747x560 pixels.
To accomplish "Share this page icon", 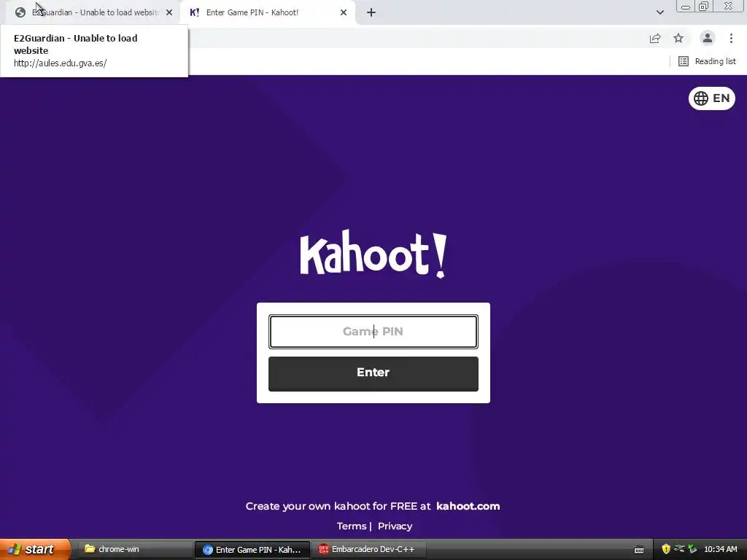I will [x=655, y=38].
